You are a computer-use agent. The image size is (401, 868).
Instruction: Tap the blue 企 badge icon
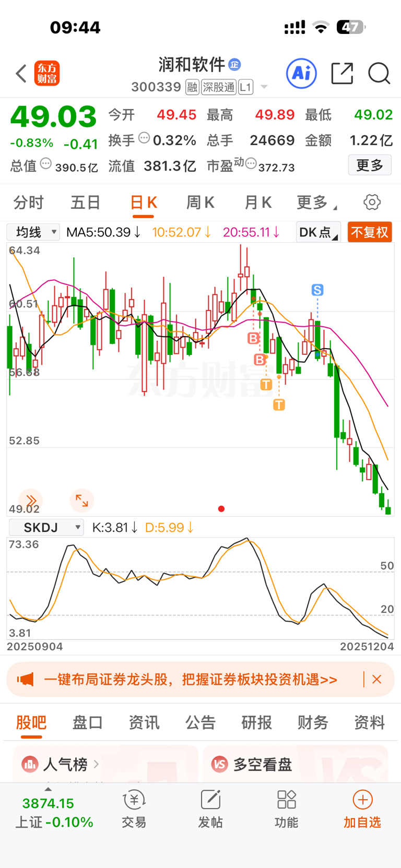(x=234, y=65)
